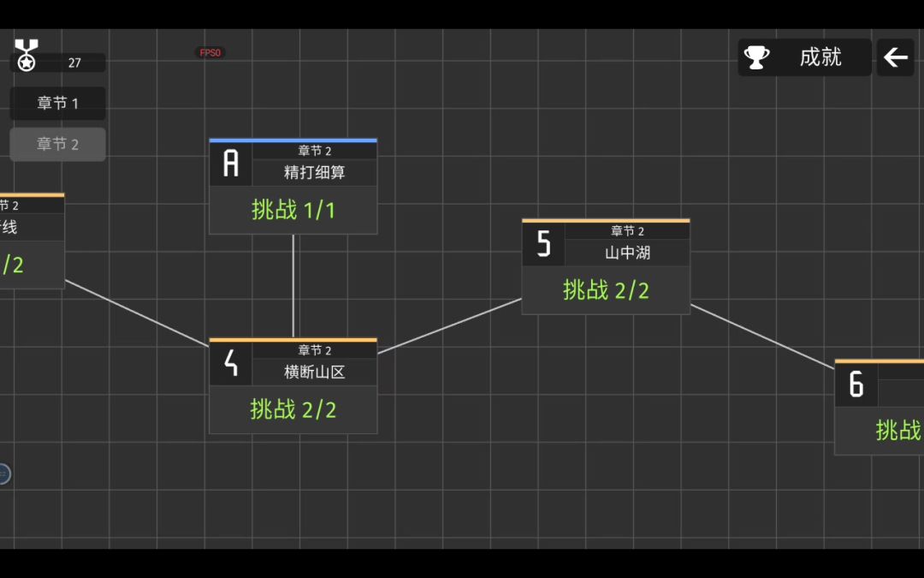Switch to the 章节 2 tab
Screen dimensions: 924x578
(x=57, y=145)
